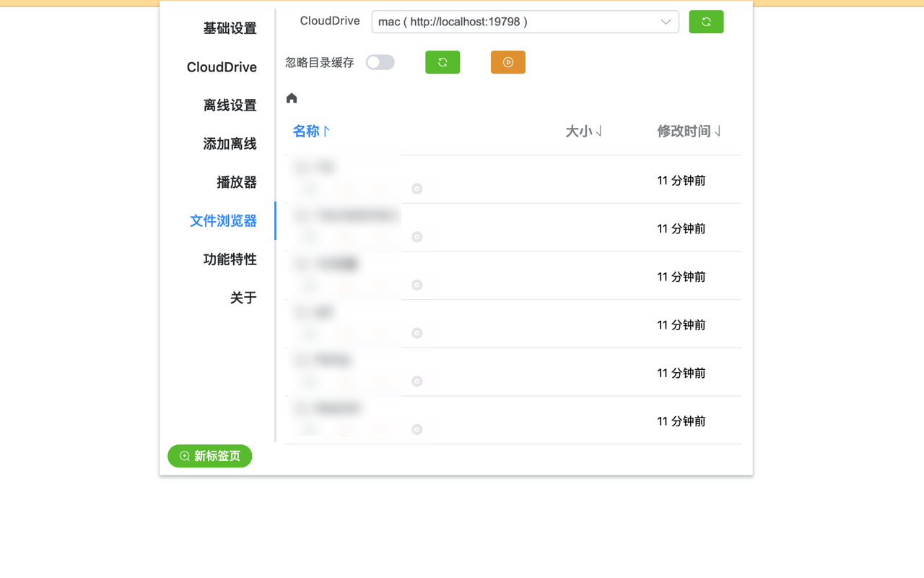Play the fourth row's media icon
The width and height of the screenshot is (924, 578).
(x=417, y=333)
